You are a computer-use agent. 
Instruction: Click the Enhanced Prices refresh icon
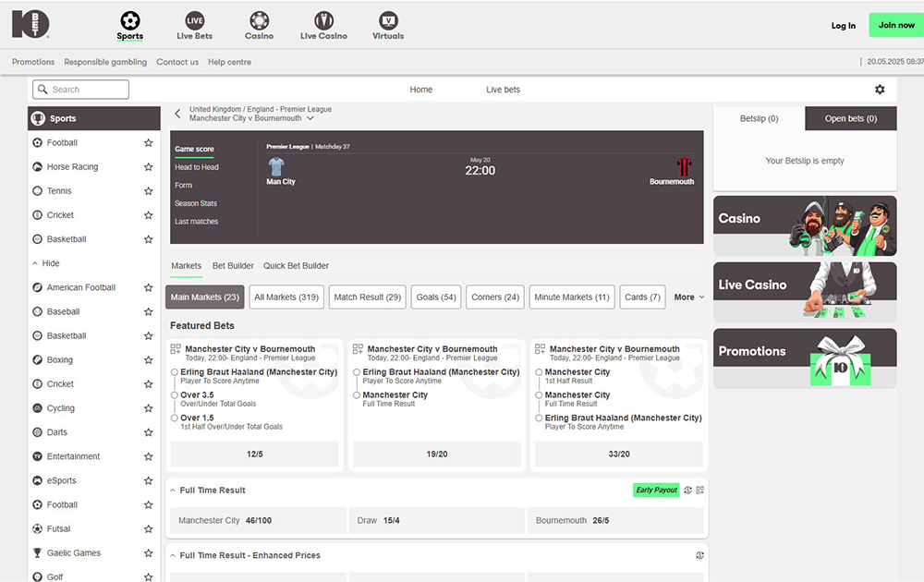tap(700, 555)
